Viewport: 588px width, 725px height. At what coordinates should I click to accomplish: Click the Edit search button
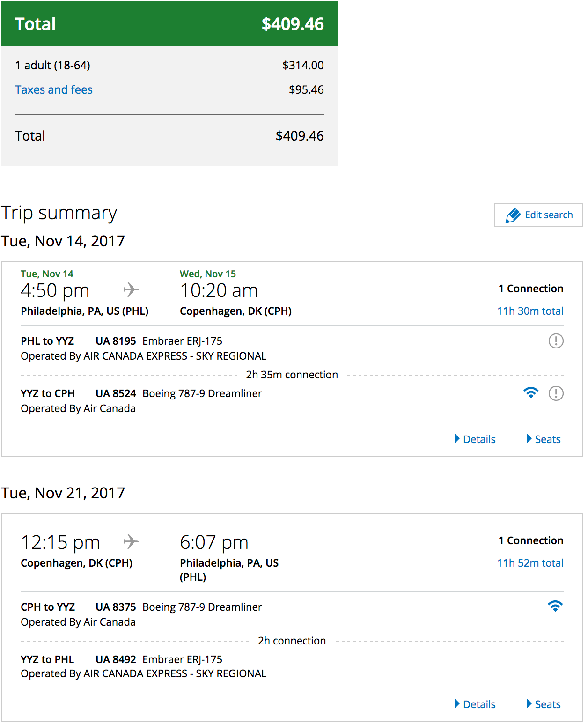[x=539, y=215]
